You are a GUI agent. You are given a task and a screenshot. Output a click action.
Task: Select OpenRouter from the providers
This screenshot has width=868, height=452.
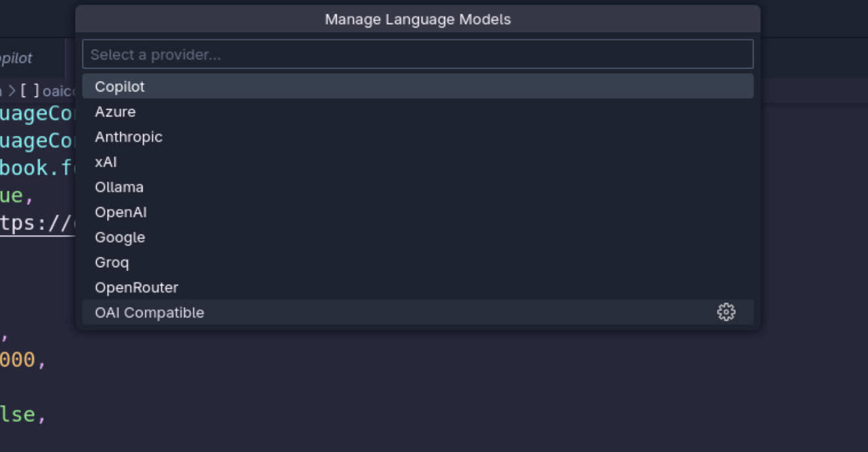click(136, 288)
